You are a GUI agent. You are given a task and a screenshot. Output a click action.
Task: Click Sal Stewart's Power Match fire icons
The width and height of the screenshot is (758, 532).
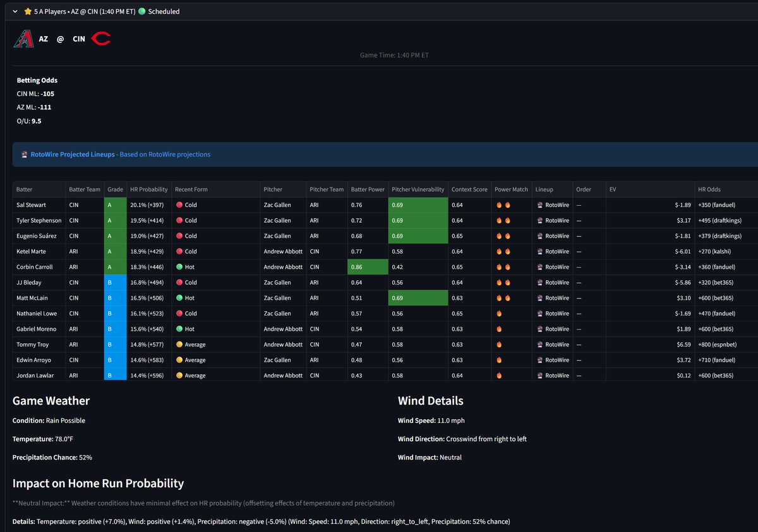point(503,205)
